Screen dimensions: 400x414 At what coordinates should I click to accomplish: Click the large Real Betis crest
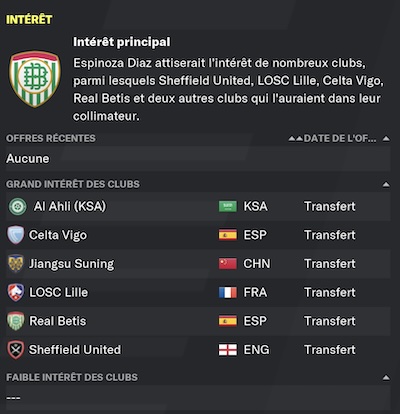(35, 79)
